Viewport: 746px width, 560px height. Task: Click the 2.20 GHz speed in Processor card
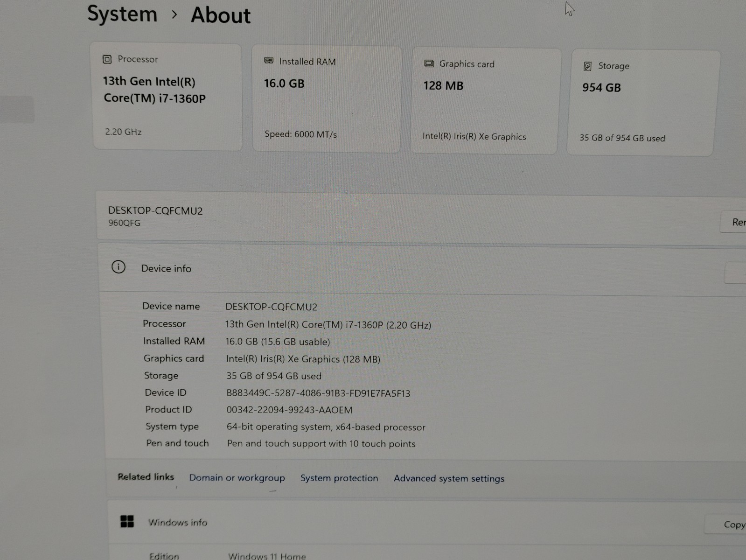point(123,132)
